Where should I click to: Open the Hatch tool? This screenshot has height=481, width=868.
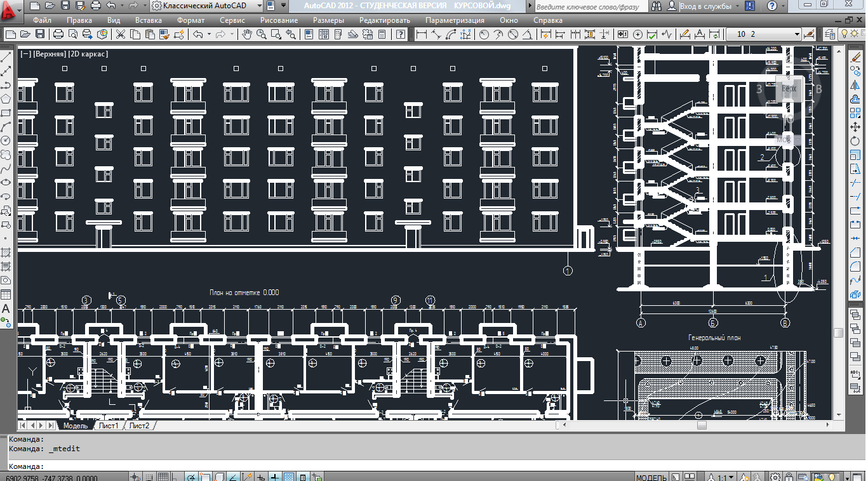[6, 253]
